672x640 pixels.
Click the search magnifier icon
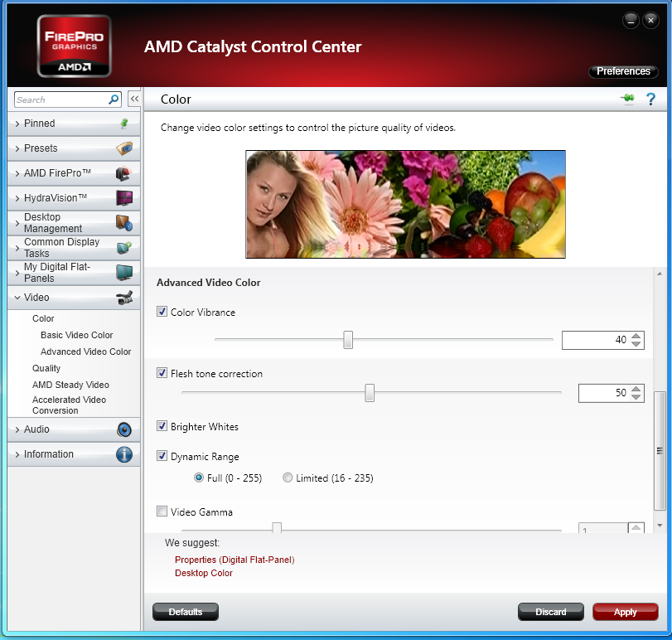click(114, 99)
